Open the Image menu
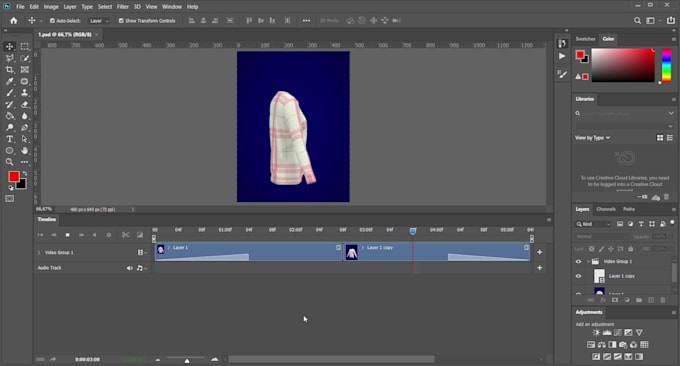The width and height of the screenshot is (680, 366). pyautogui.click(x=51, y=7)
